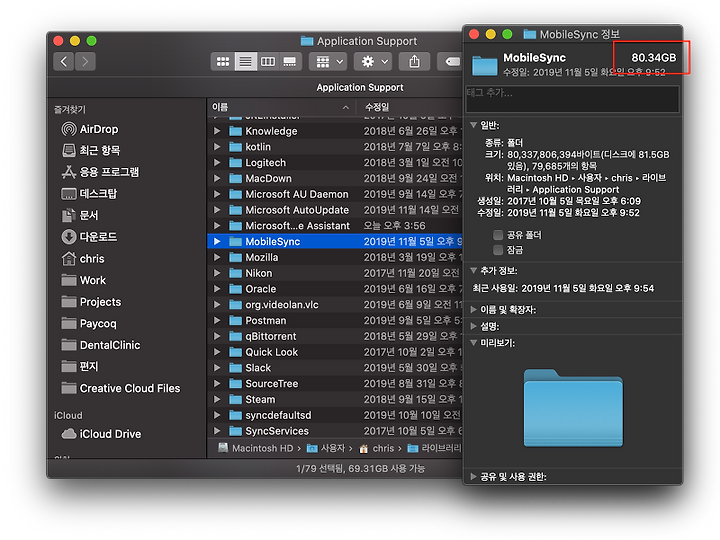Collapse the 일반 section
720x540 pixels.
[x=473, y=125]
